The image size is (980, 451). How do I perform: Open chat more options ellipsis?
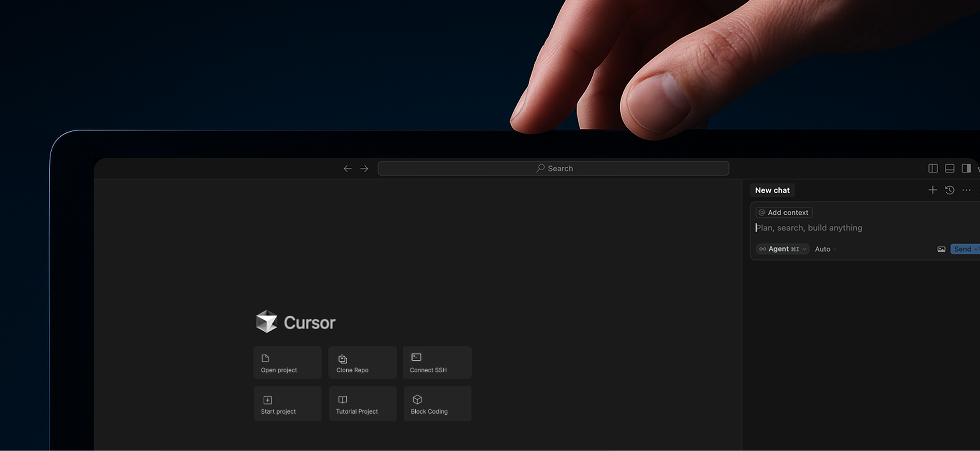966,190
